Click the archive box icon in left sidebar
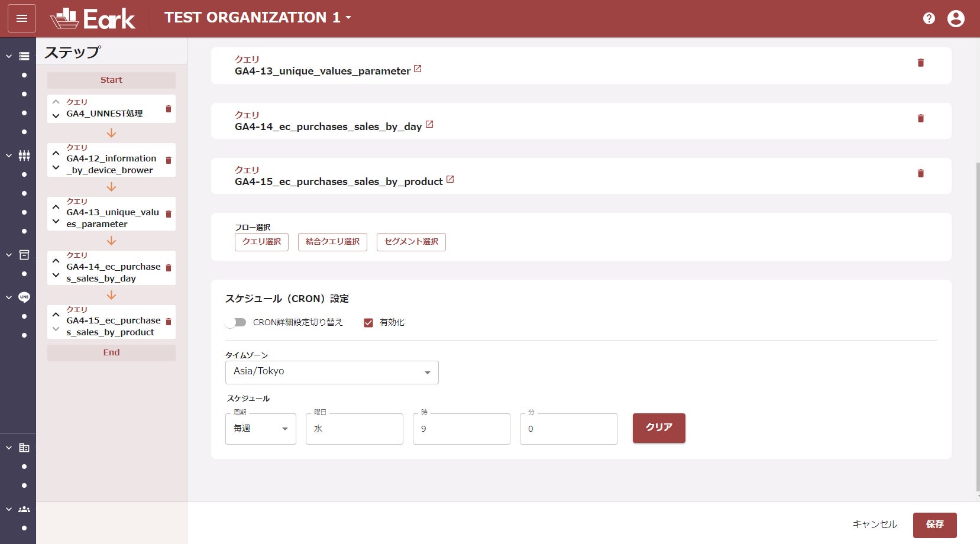The width and height of the screenshot is (980, 544). (24, 255)
